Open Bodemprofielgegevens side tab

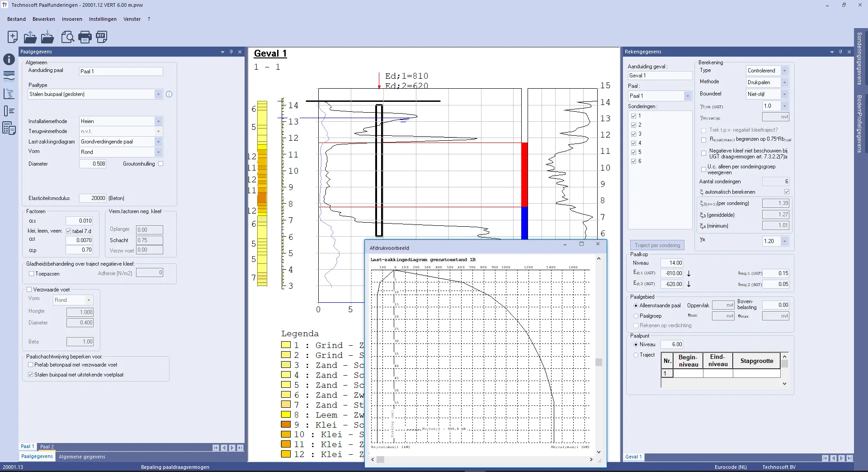point(860,124)
